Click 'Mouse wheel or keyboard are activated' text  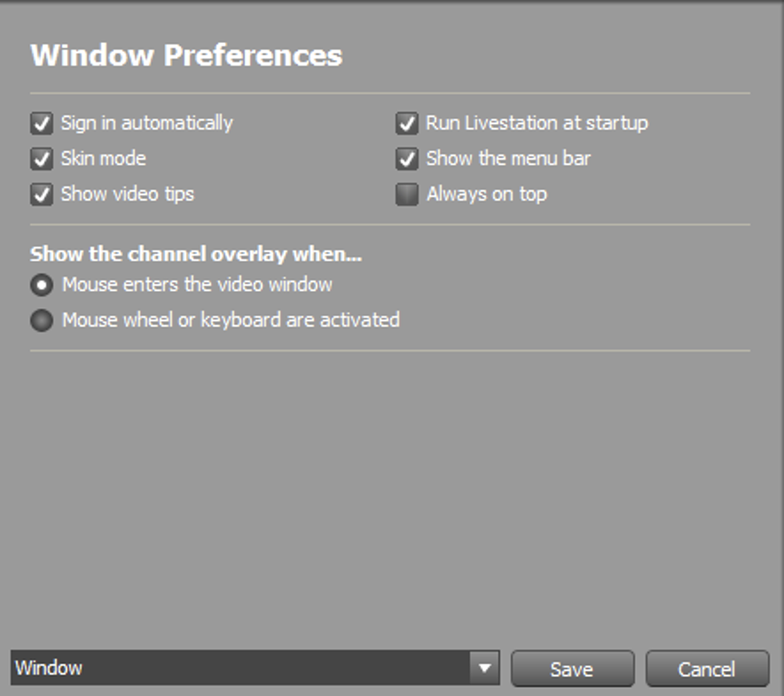point(231,320)
